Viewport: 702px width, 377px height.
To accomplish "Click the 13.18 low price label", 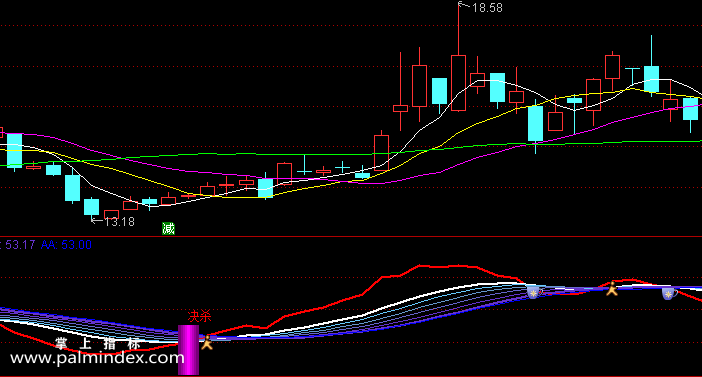I will point(119,222).
